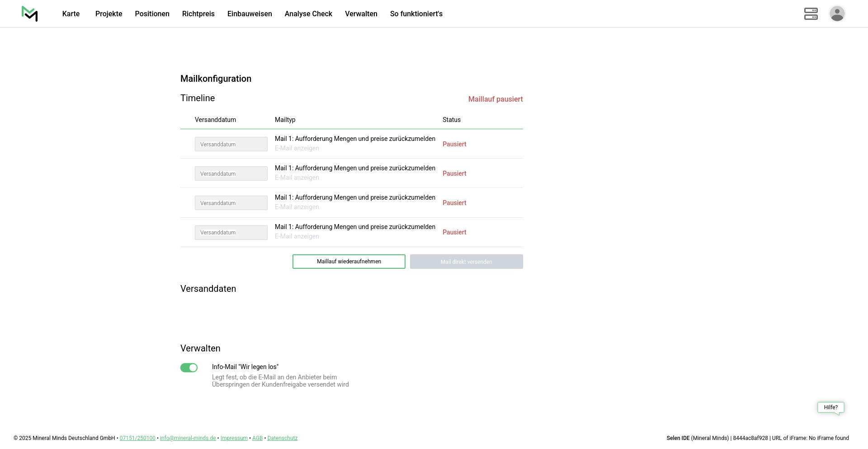Click Maillauf wiederaufnehmen button
Viewport: 868px width, 449px height.
[x=349, y=262]
